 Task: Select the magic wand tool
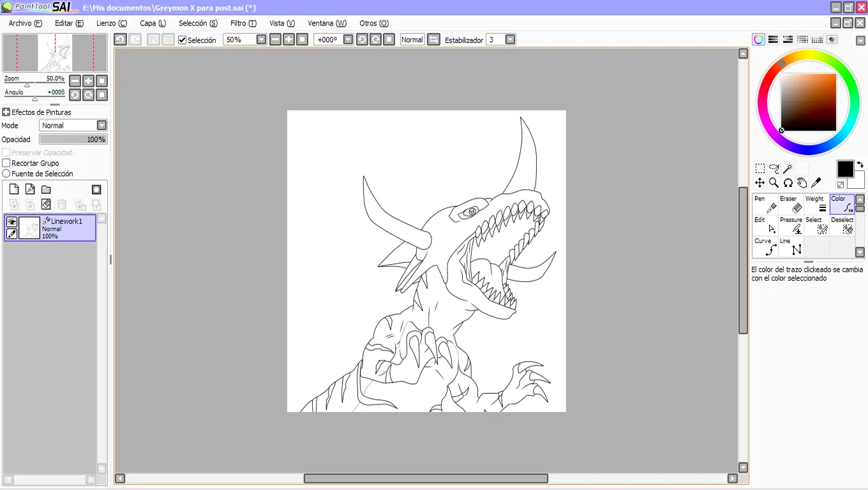tap(788, 168)
